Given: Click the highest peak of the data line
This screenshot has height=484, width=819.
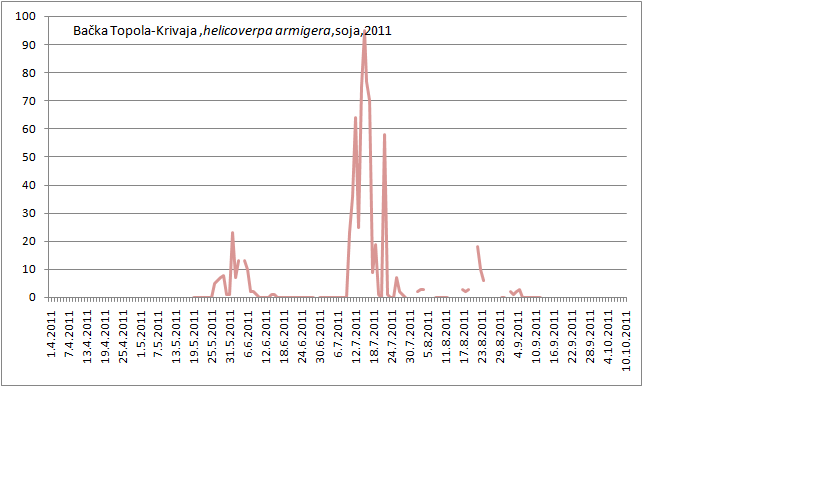Looking at the screenshot, I should tap(364, 37).
